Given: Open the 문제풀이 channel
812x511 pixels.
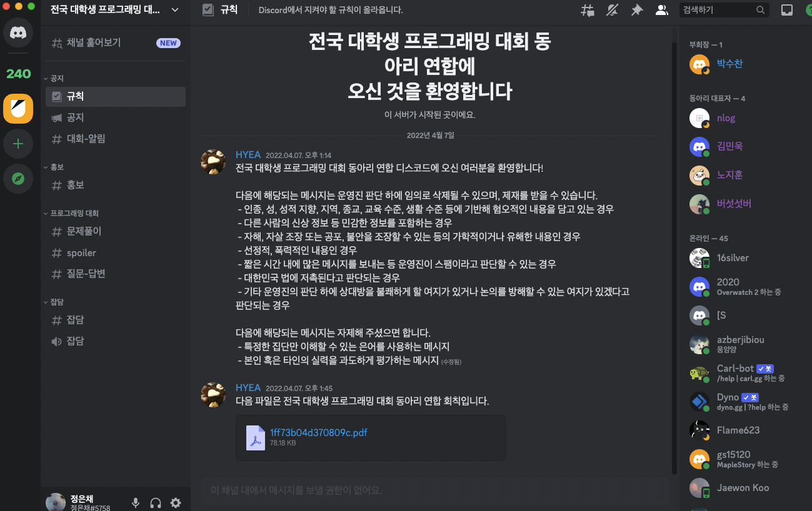Looking at the screenshot, I should coord(116,231).
